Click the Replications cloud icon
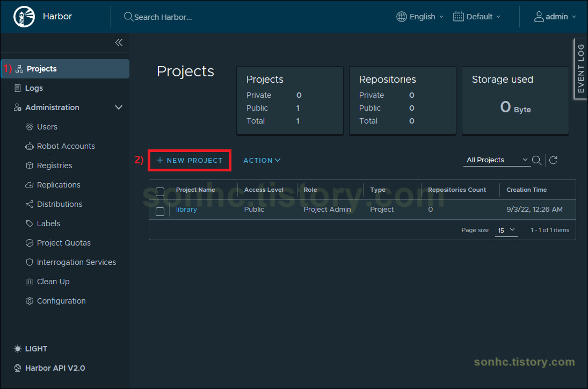Viewport: 588px width, 389px height. (x=29, y=185)
